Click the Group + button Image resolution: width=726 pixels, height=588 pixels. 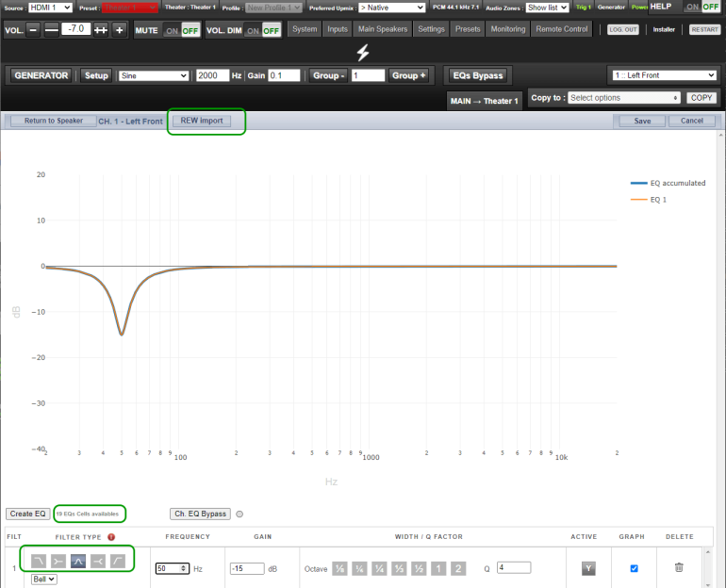point(408,75)
